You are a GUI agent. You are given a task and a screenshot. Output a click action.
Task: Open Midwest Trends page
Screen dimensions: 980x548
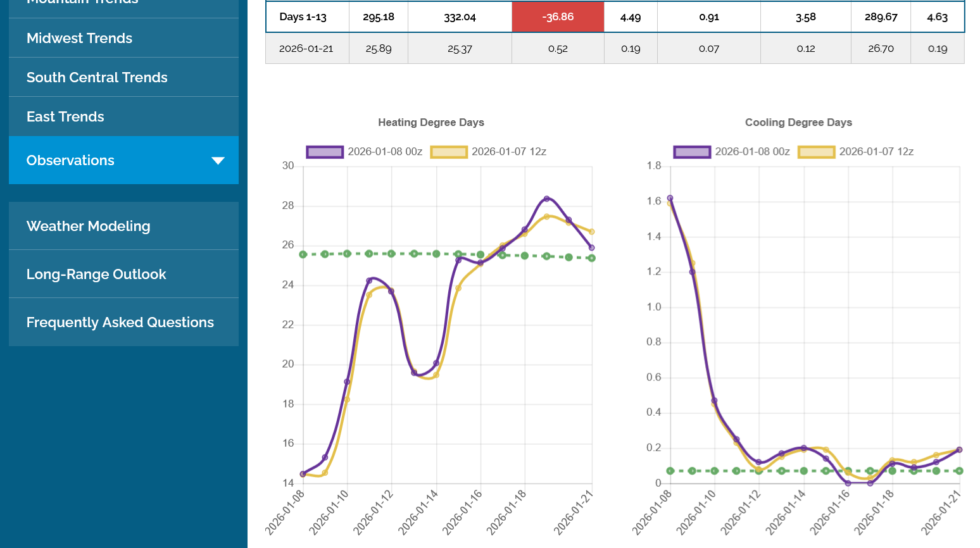click(79, 39)
